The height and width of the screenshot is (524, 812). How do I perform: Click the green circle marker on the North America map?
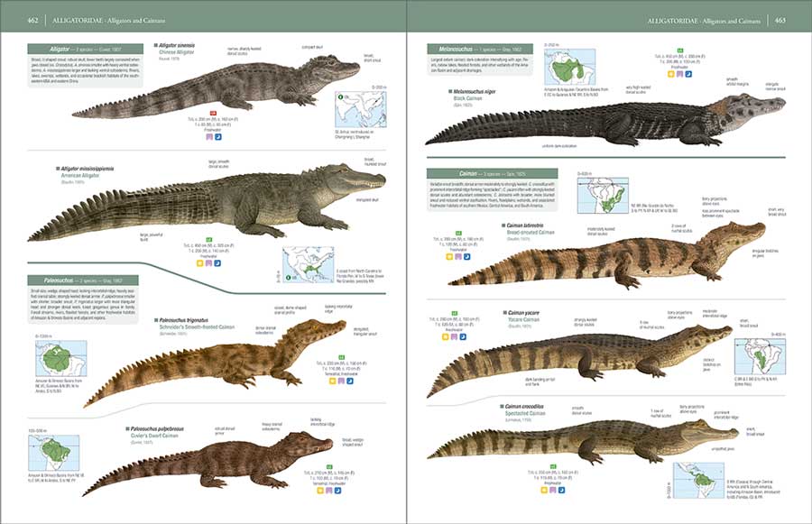click(x=288, y=278)
